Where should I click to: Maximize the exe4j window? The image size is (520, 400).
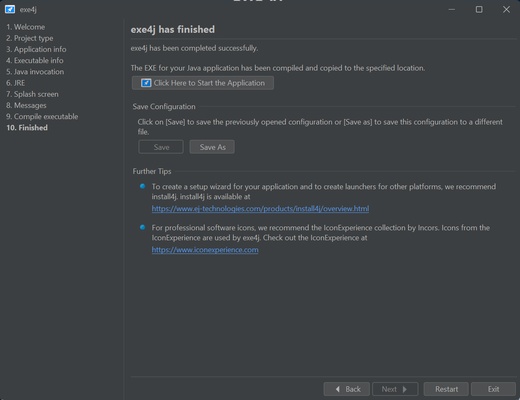479,9
